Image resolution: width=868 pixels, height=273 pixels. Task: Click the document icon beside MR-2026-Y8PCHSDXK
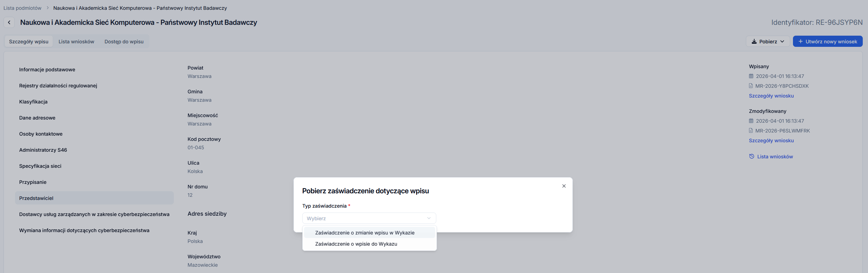tap(751, 86)
